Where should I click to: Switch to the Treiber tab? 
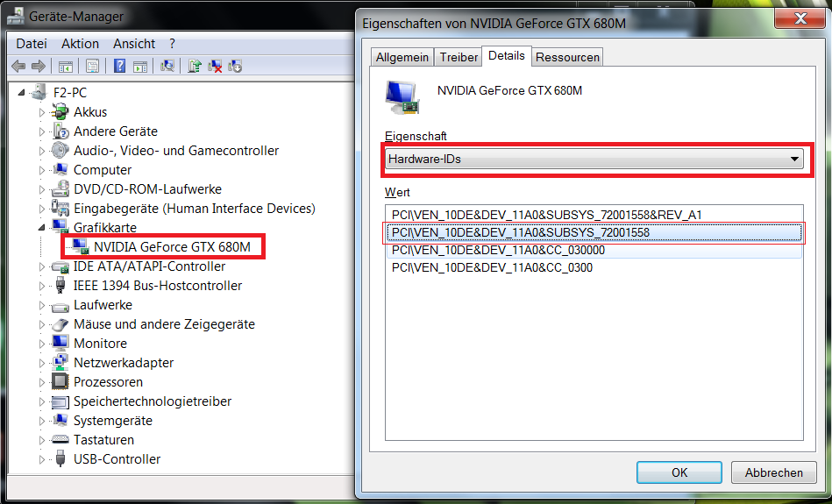pos(459,57)
